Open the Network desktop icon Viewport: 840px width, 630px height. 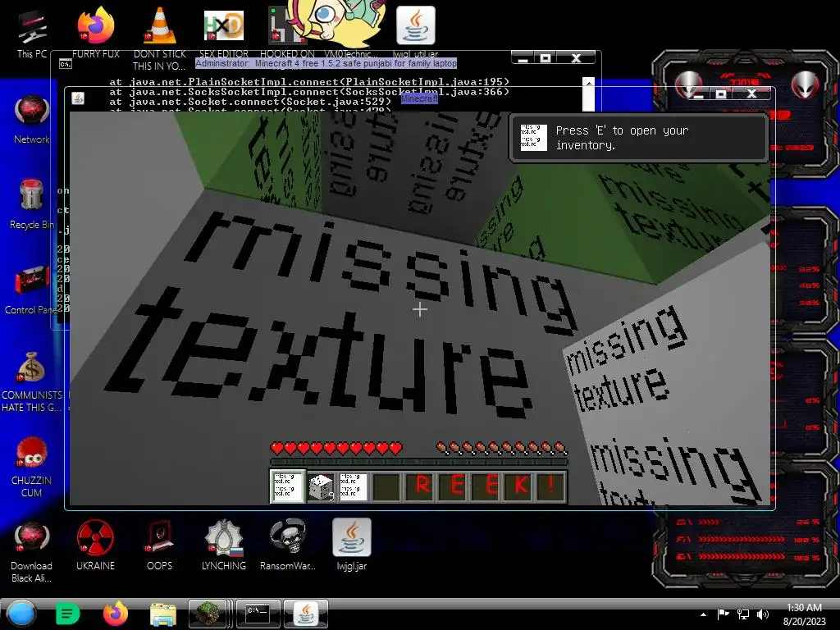[32, 119]
